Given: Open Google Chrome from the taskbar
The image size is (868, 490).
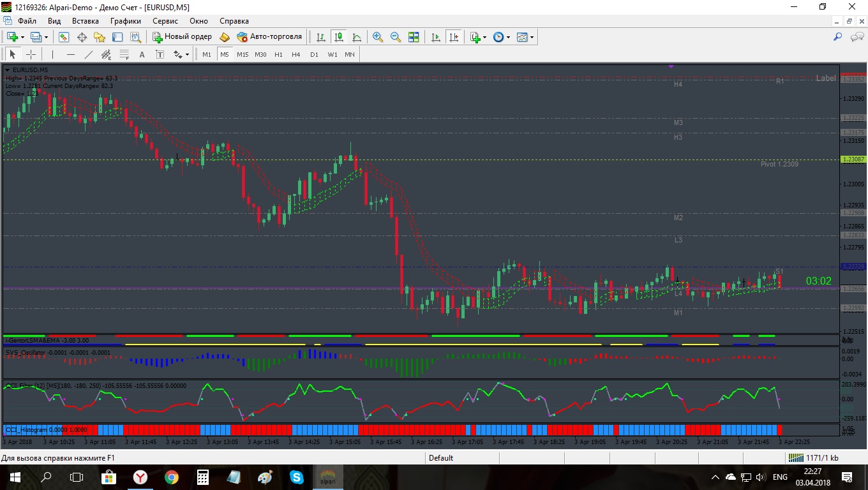Looking at the screenshot, I should click(x=171, y=477).
